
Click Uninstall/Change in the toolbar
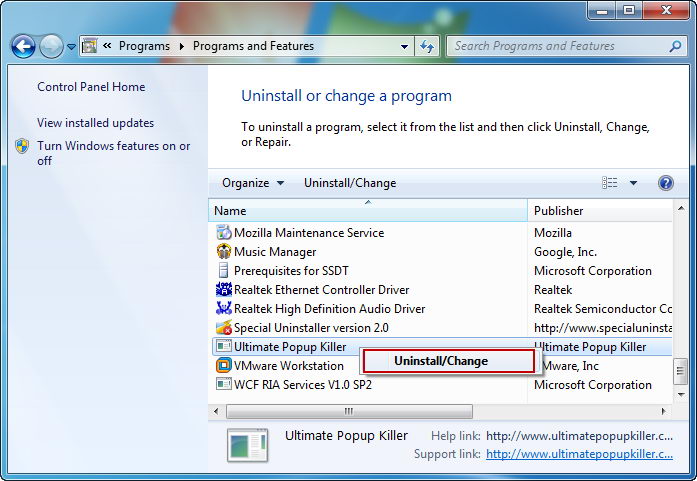pyautogui.click(x=350, y=183)
